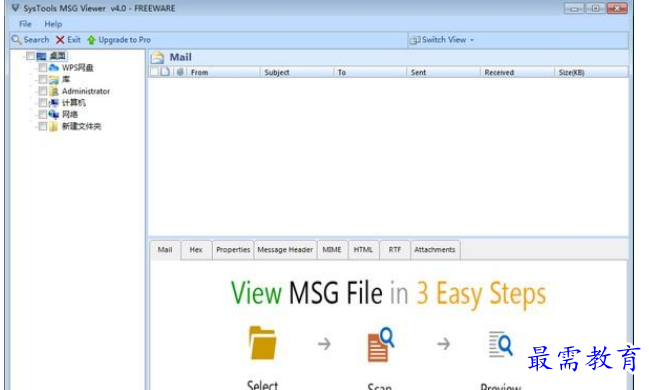Click the Search magnifier icon
Screen dimensions: 649x390
pyautogui.click(x=16, y=40)
